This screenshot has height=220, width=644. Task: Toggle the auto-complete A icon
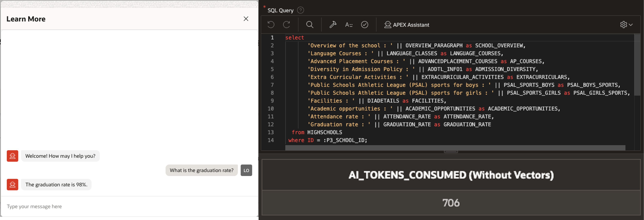348,25
